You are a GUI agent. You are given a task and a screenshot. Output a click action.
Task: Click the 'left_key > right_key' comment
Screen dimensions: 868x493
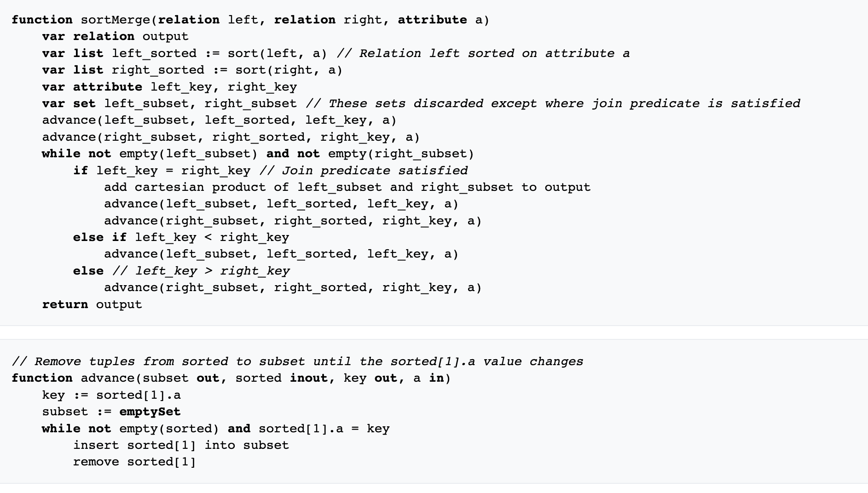point(202,271)
